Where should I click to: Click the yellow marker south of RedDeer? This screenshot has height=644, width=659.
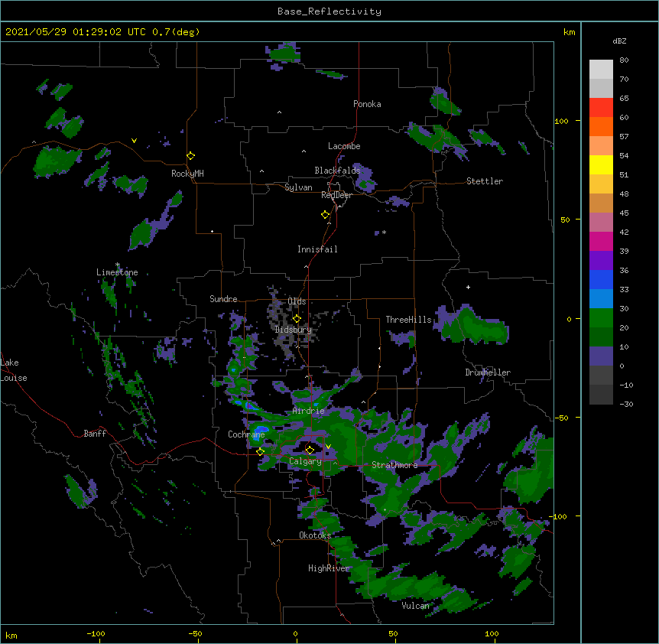326,215
